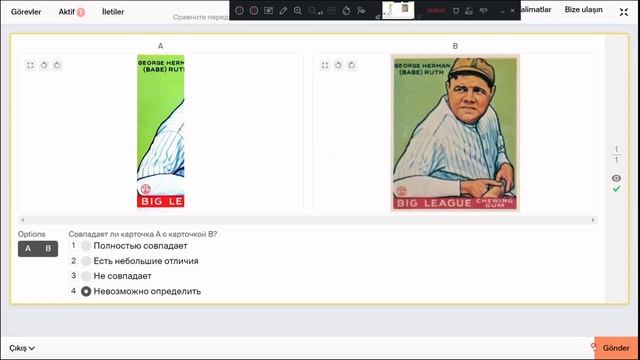Select the pencil draw tool in the recorder toolbar

(x=283, y=11)
